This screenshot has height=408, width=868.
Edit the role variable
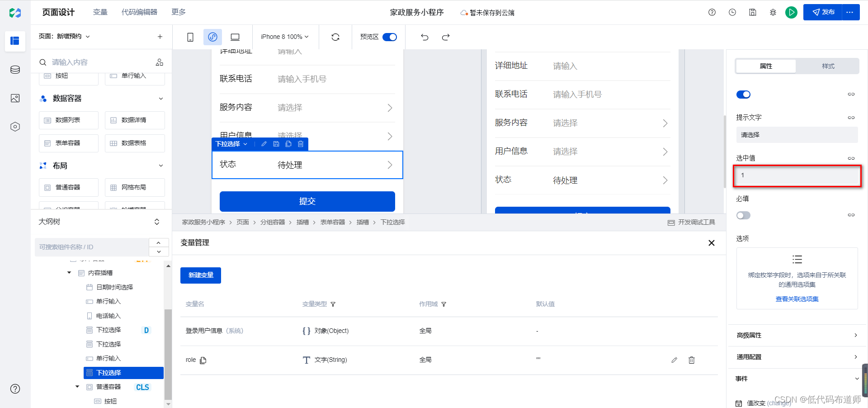point(674,360)
